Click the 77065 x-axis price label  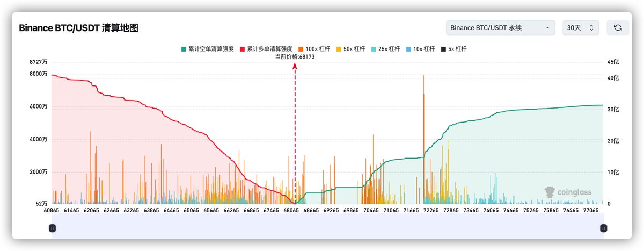click(x=590, y=211)
